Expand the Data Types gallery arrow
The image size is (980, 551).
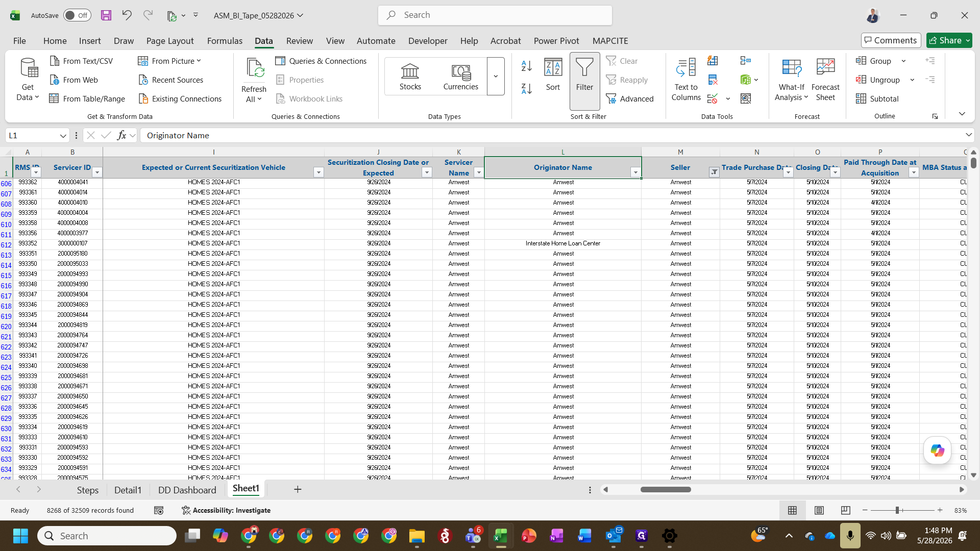[496, 77]
